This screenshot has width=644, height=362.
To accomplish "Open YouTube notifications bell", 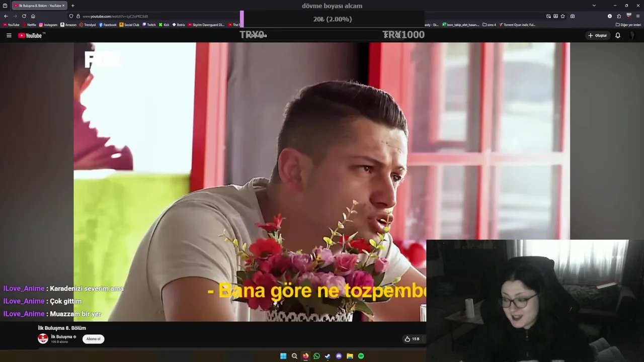I will (618, 35).
